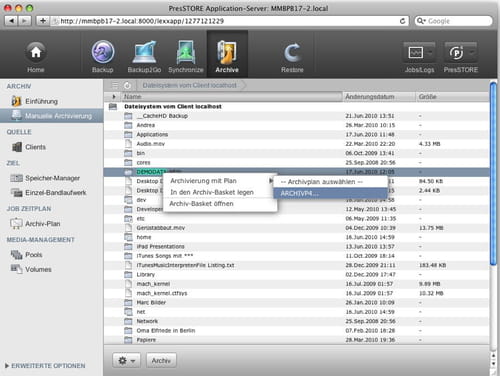Open the gear actions dropdown
This screenshot has width=500, height=376.
(127, 361)
